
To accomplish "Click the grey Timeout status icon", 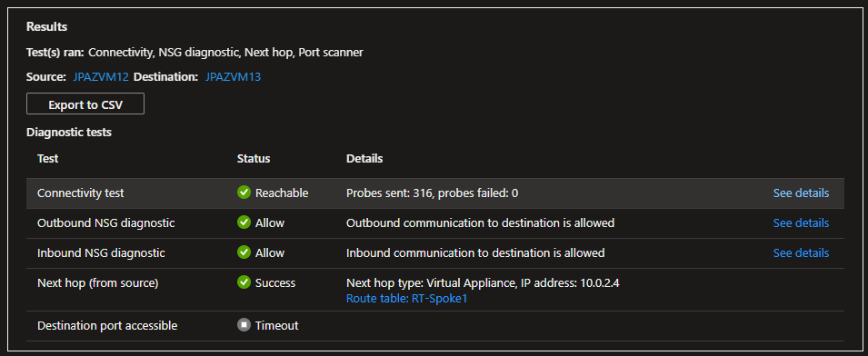I will (244, 325).
